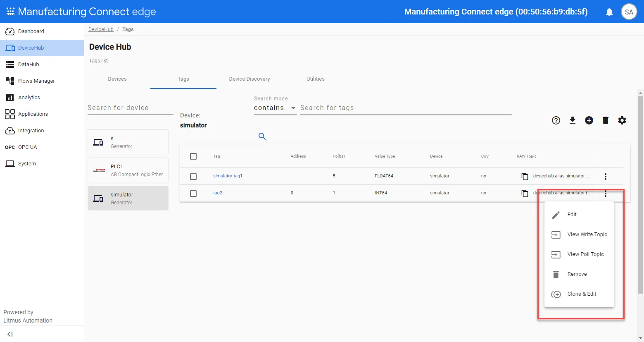Open OPC UA from sidebar

[42, 147]
